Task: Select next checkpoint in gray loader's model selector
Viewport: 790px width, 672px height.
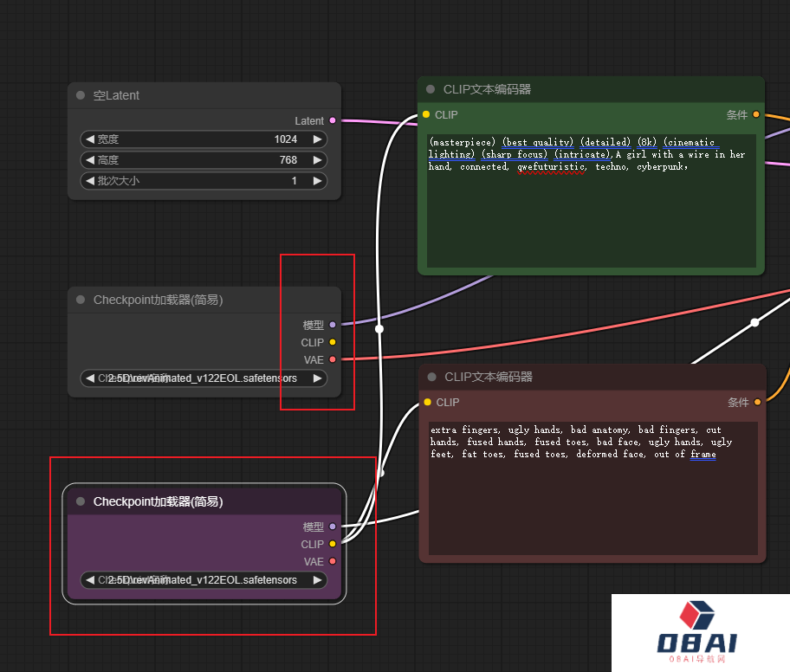Action: (317, 378)
